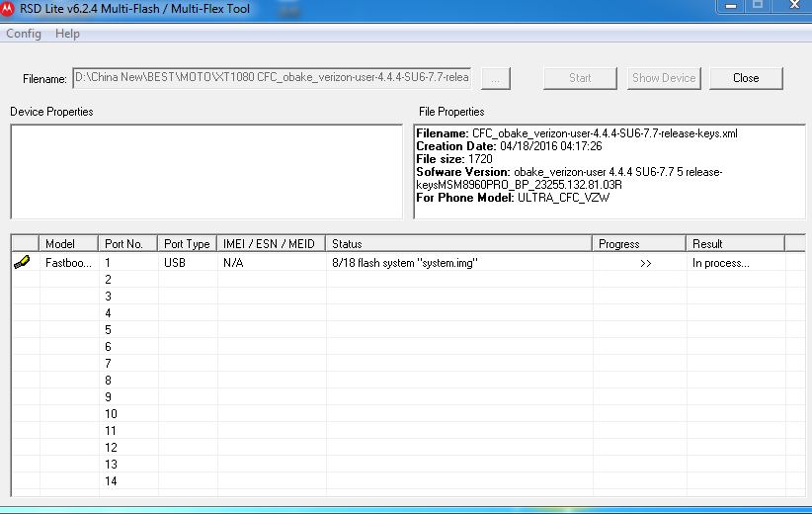
Task: Select the 'Fastboo...' model cell
Action: 68,263
